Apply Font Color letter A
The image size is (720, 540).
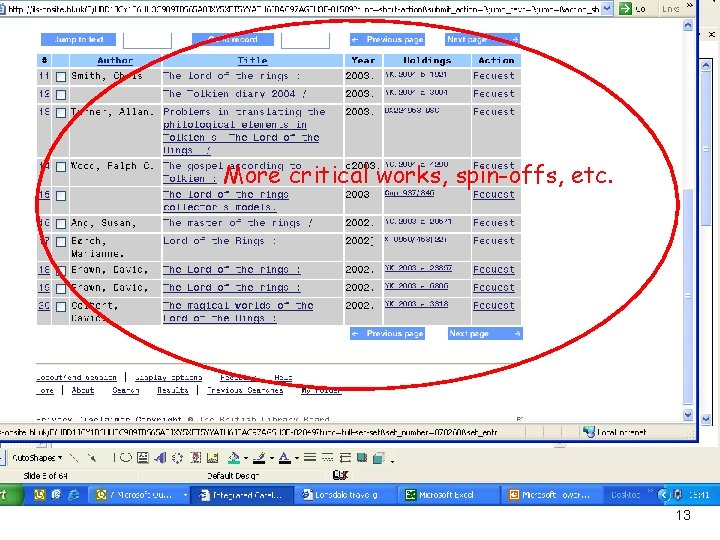(285, 458)
